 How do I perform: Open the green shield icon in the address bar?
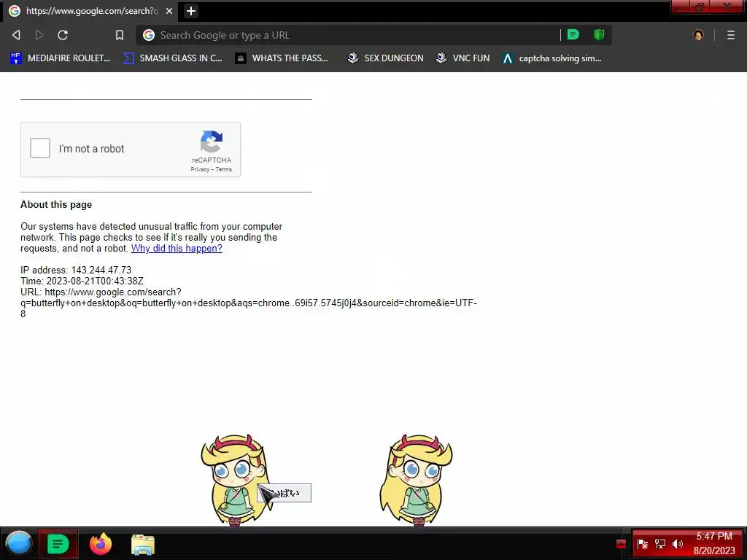(599, 34)
